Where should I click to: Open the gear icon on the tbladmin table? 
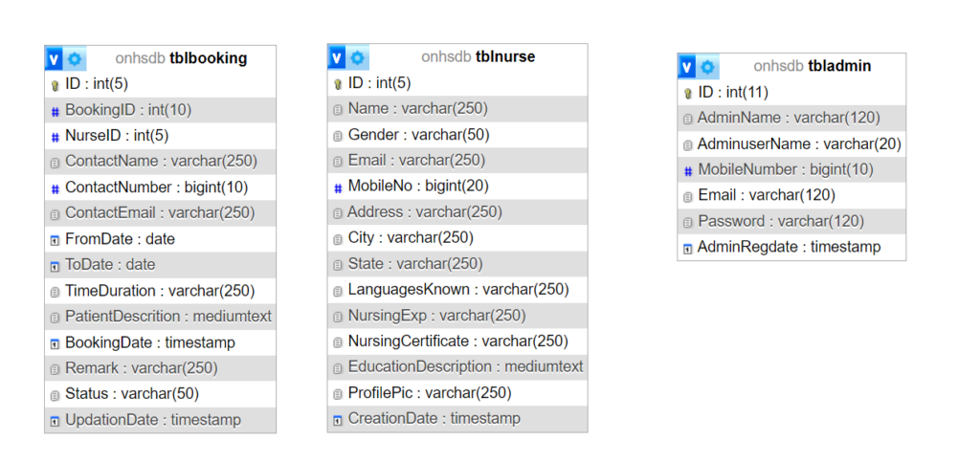tap(707, 67)
